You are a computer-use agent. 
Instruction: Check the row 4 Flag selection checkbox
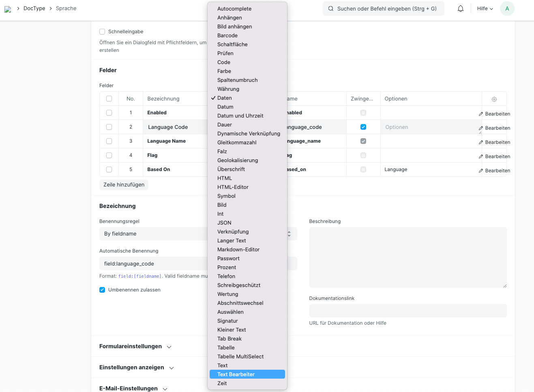(109, 155)
